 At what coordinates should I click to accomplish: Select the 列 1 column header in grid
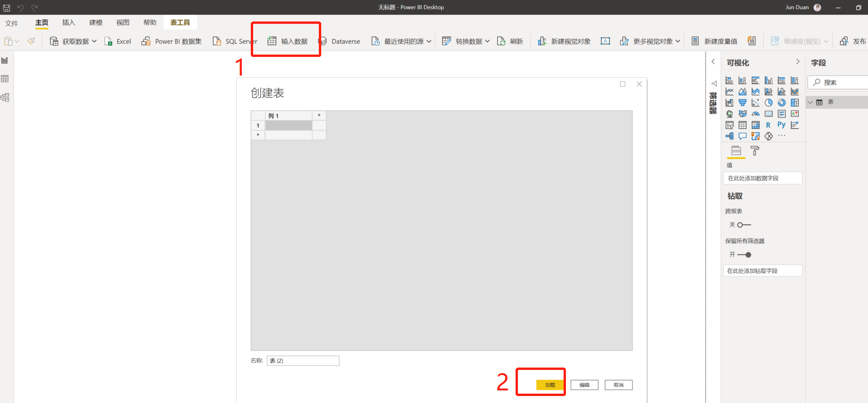289,116
